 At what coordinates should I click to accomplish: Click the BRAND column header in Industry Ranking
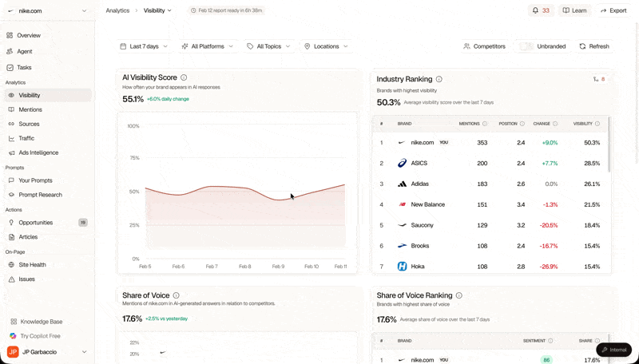pyautogui.click(x=404, y=124)
